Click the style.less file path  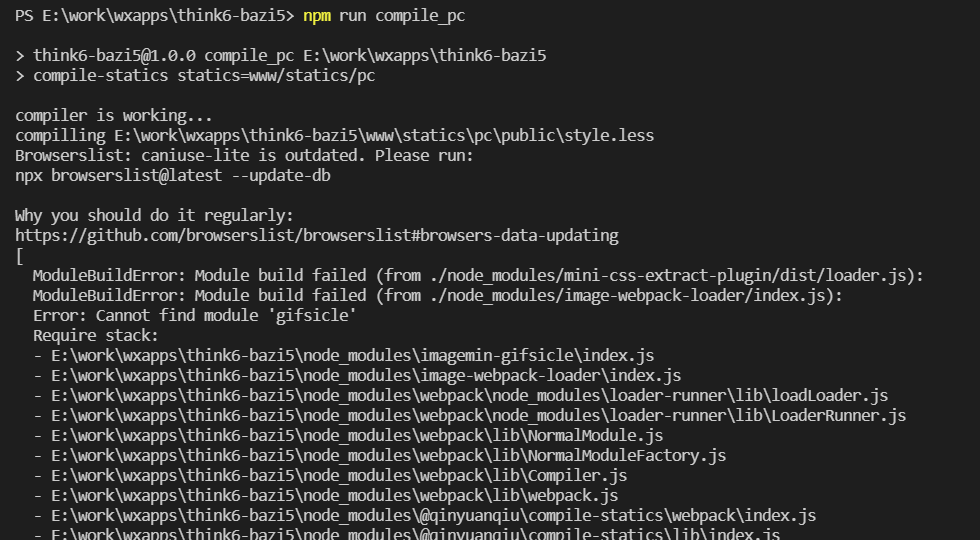[384, 136]
